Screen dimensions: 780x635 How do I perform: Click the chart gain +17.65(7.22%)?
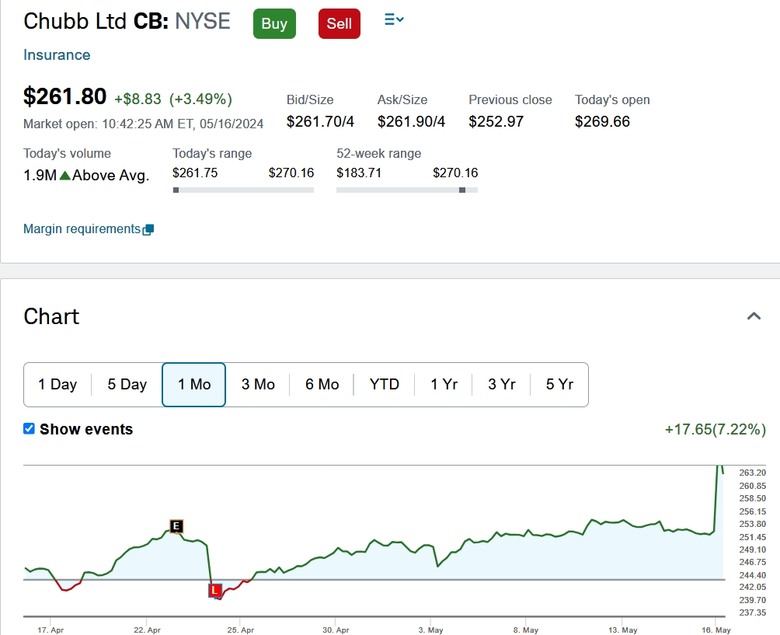click(x=715, y=429)
